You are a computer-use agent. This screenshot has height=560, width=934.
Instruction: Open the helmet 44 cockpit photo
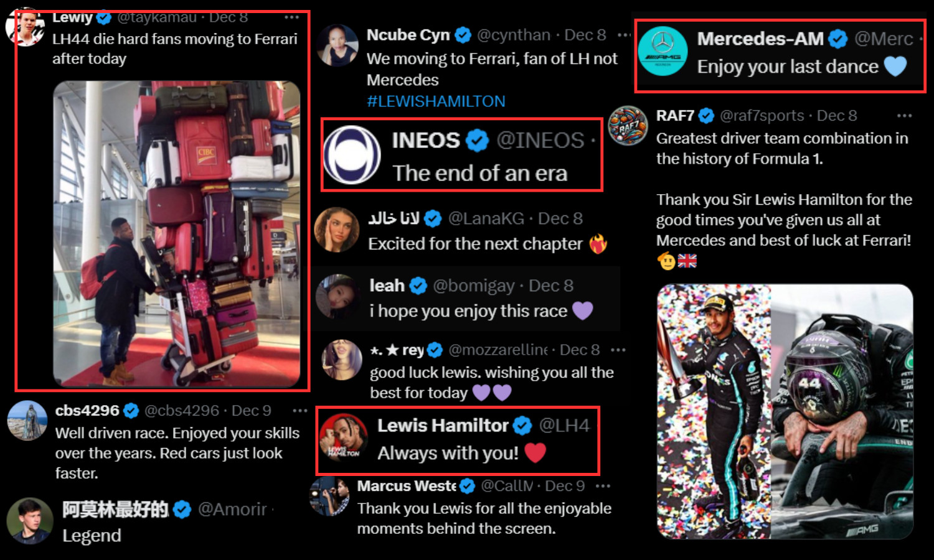[842, 411]
